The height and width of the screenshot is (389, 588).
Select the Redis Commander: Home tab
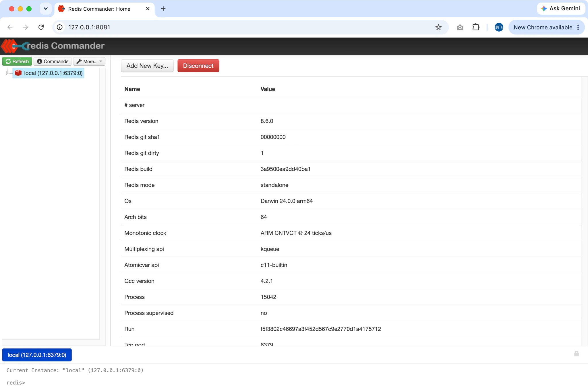105,9
